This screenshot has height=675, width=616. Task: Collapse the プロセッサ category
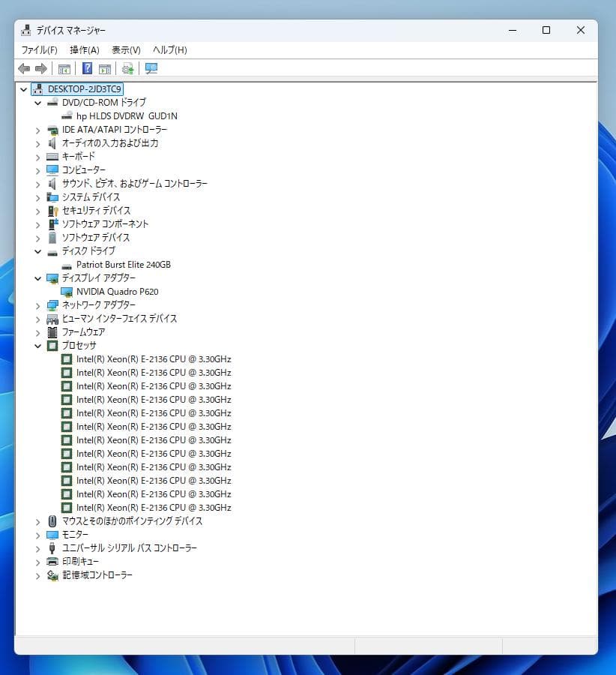pos(37,346)
